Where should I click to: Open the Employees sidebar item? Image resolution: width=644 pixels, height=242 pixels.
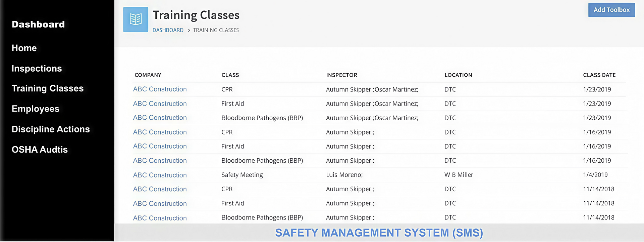(35, 109)
